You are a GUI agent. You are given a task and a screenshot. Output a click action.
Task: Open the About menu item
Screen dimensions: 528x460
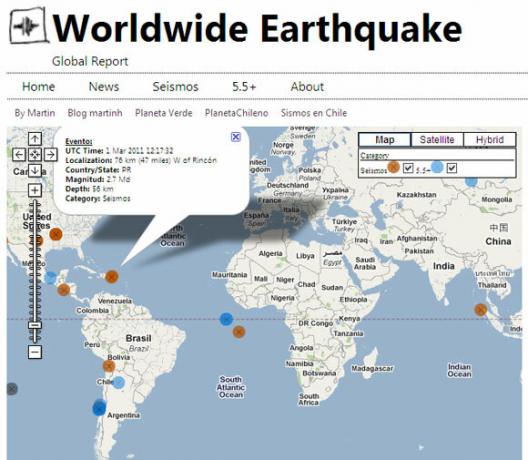click(x=307, y=87)
